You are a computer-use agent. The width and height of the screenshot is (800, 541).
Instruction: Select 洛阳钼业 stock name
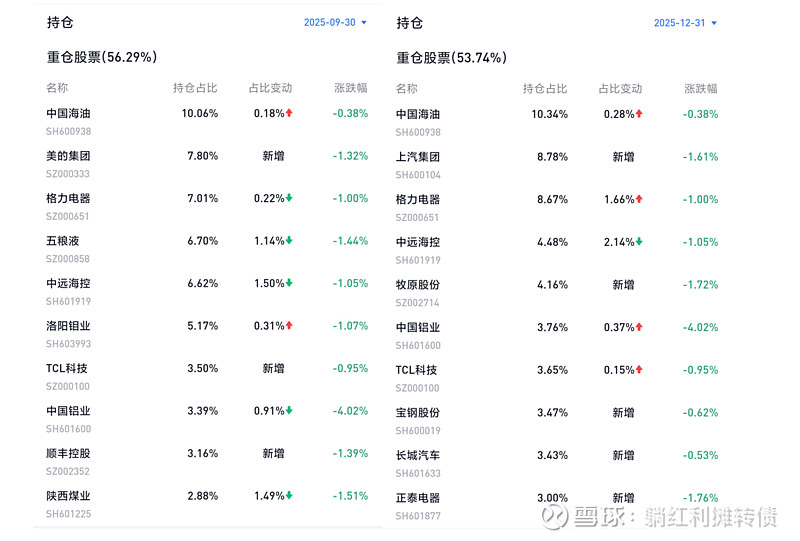click(x=68, y=326)
